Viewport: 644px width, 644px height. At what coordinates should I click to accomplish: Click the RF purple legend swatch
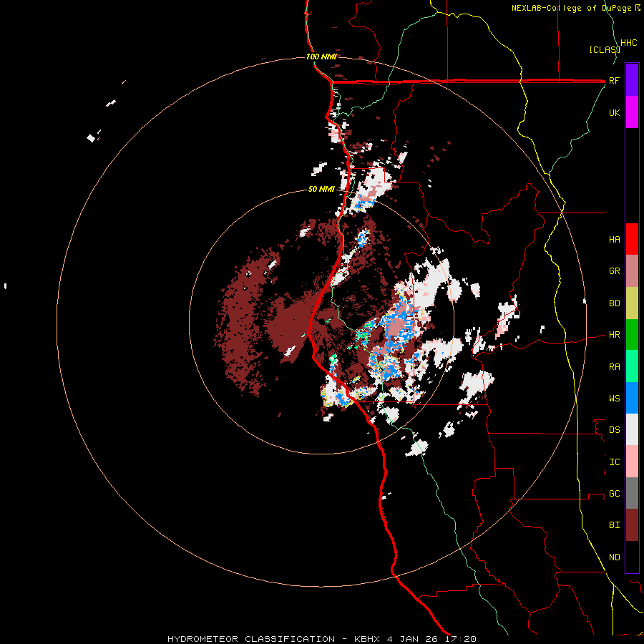[632, 80]
